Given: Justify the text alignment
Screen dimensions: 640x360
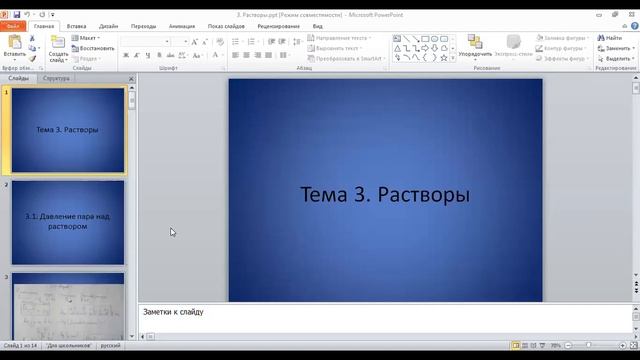Looking at the screenshot, I should point(269,55).
